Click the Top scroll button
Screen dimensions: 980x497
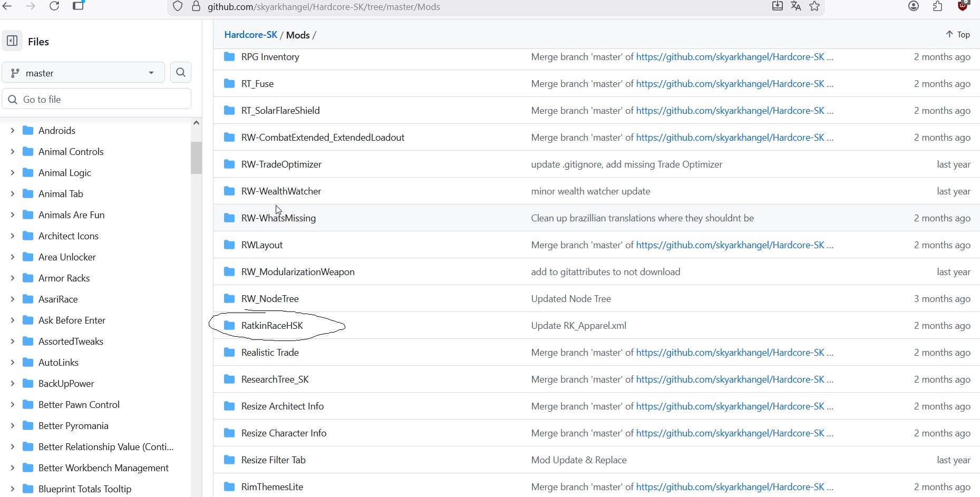(x=957, y=35)
